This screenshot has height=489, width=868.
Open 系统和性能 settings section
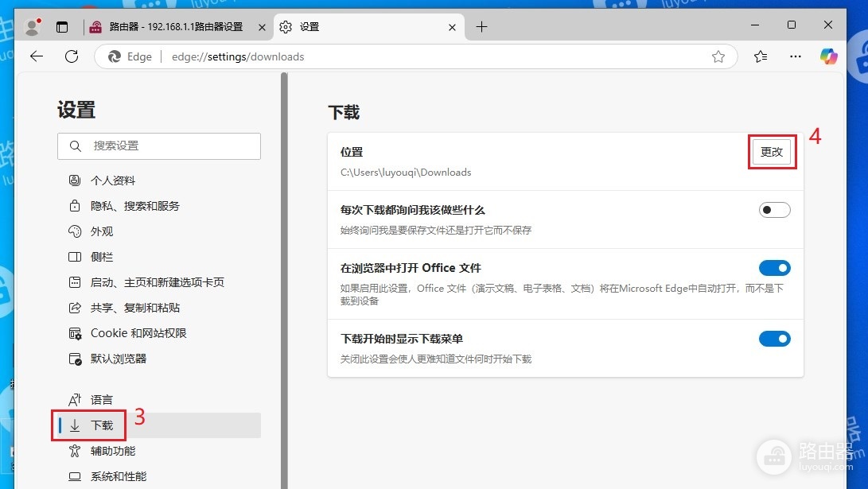tap(159, 476)
